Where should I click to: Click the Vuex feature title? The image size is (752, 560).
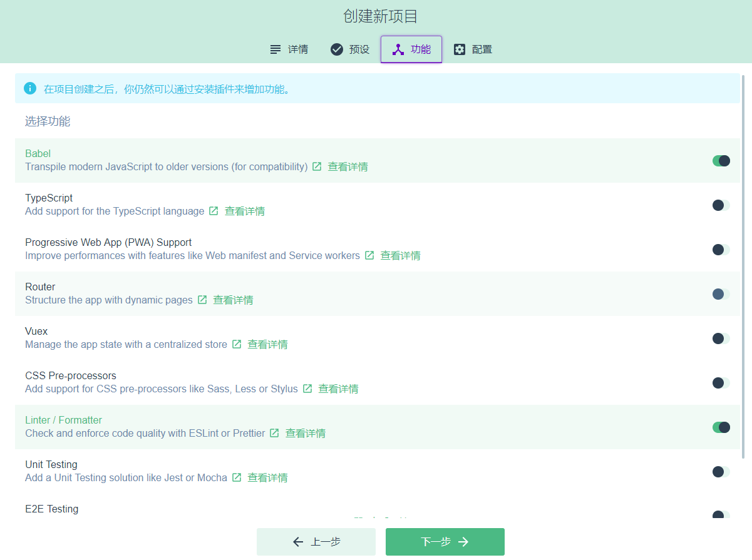point(36,331)
